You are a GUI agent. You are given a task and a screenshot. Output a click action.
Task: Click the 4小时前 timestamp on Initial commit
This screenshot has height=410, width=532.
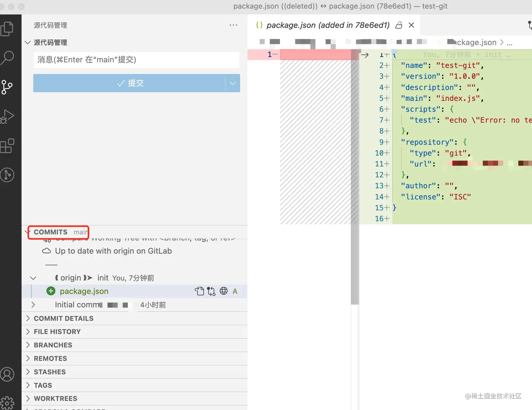(153, 305)
